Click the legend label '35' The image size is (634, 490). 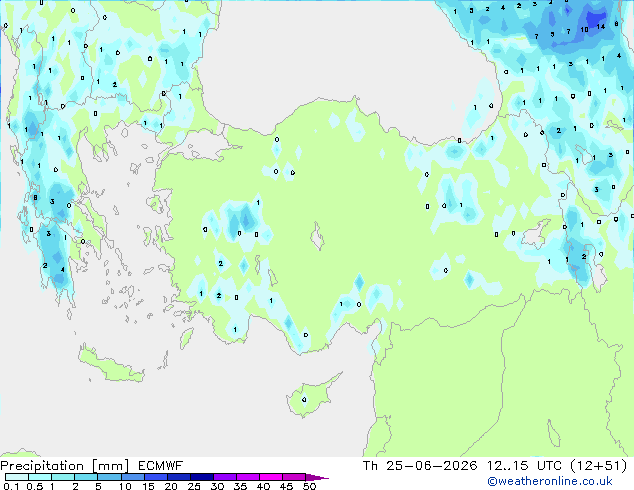click(240, 486)
